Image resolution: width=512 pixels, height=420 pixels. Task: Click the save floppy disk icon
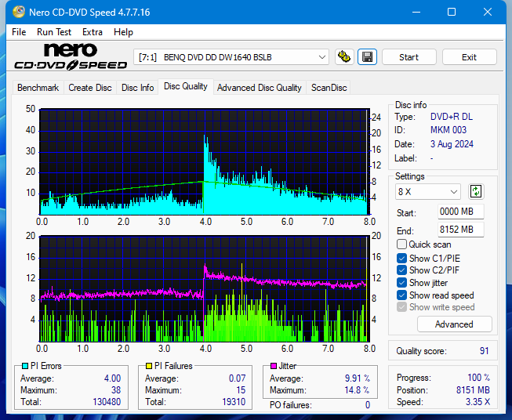368,57
